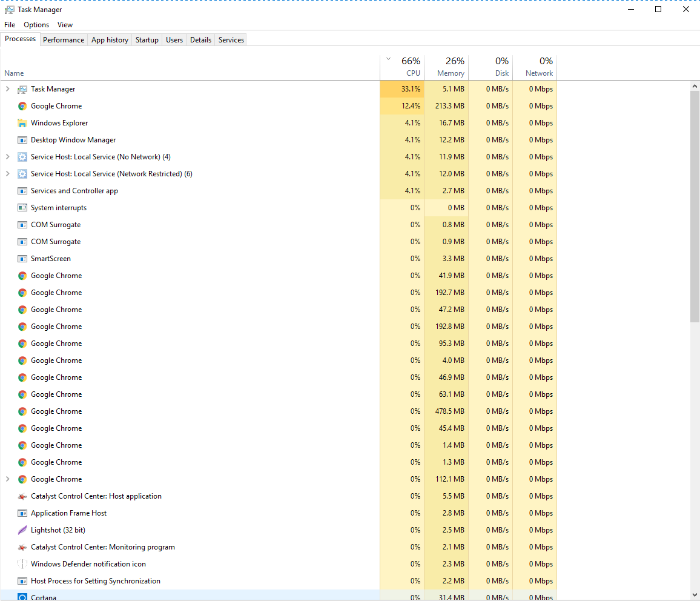
Task: Click the gear icon for Service Host (No Network)
Action: 22,157
